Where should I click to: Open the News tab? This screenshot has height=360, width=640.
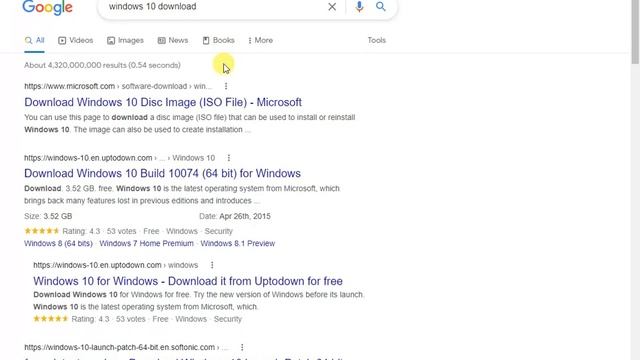point(173,40)
